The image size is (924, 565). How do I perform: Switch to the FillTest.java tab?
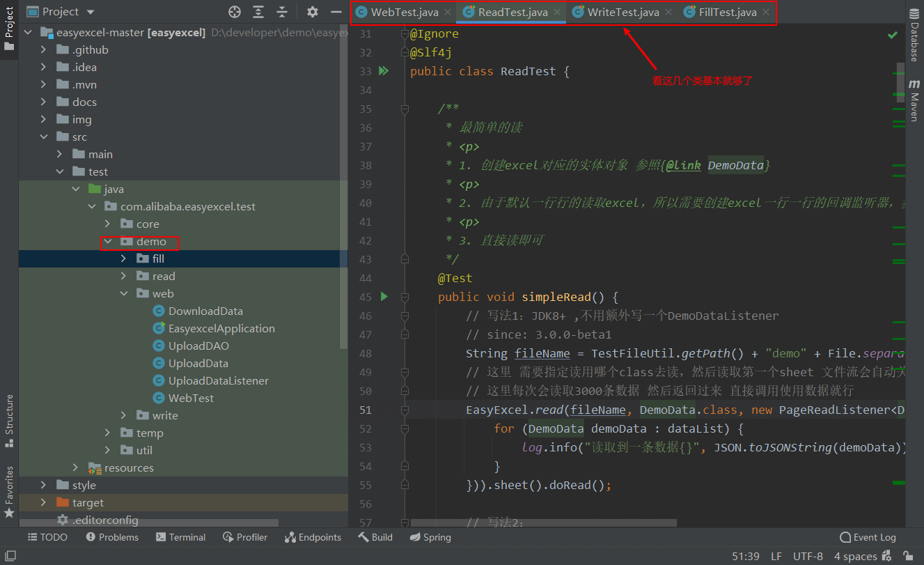(x=728, y=13)
